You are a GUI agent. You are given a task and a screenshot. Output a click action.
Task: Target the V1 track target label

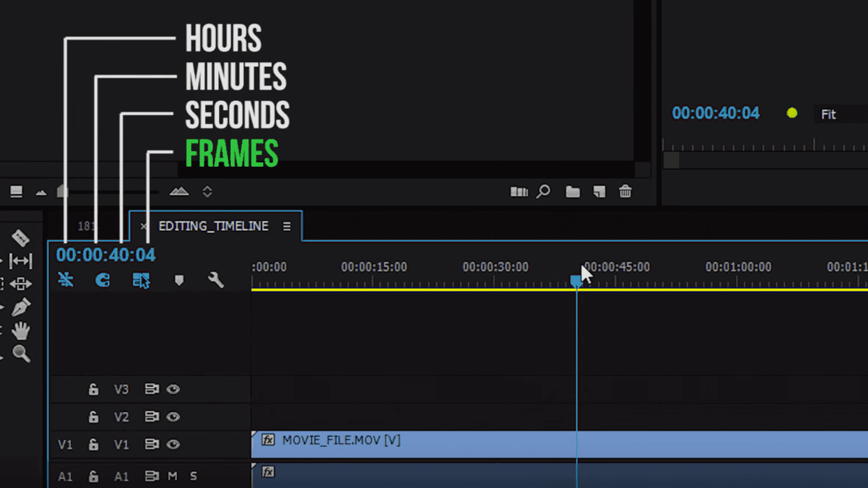click(x=121, y=444)
